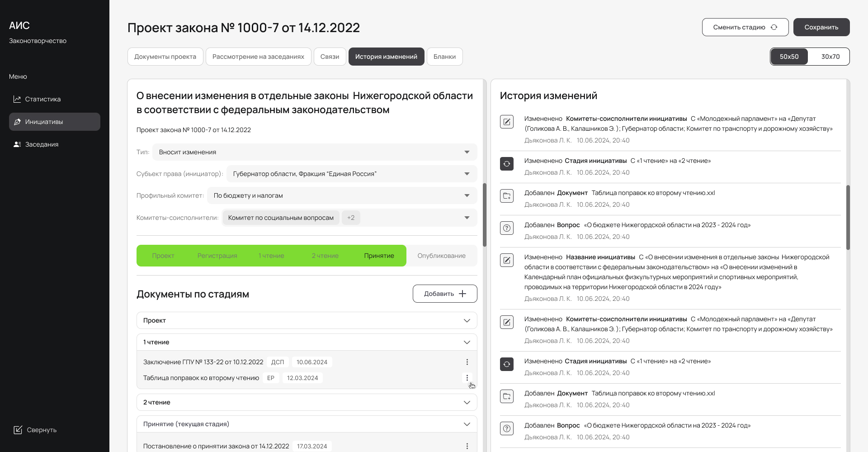Open the Документы проекта tab

click(165, 57)
